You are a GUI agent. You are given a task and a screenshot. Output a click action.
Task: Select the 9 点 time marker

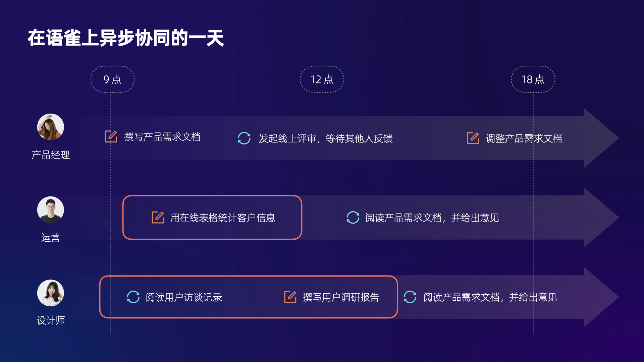click(112, 79)
